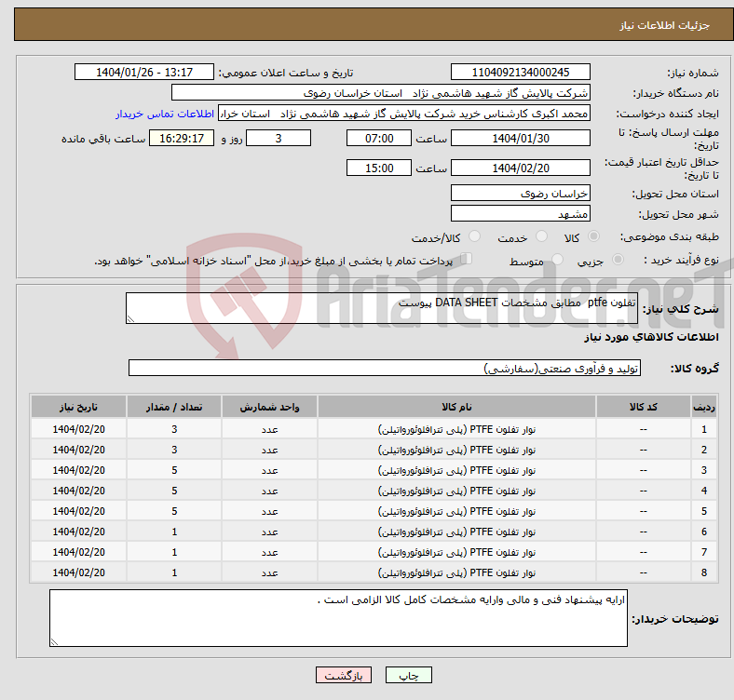Click the واحد شمارش column header
This screenshot has width=734, height=700.
[269, 407]
